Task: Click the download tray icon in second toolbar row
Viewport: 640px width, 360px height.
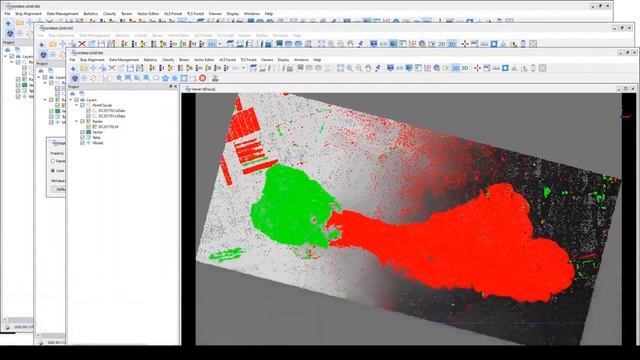Action: [215, 78]
